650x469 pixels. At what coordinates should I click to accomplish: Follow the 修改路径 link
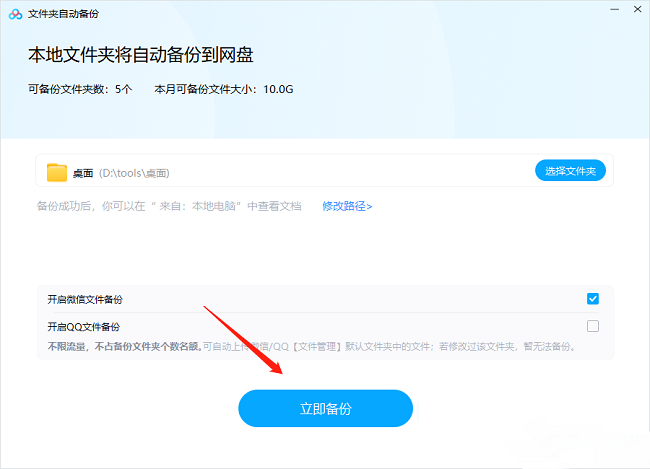point(347,206)
